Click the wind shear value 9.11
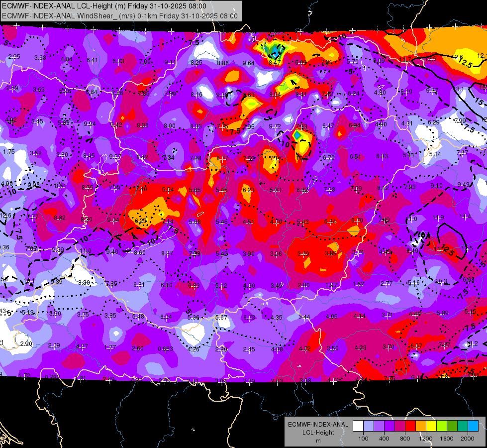This screenshot has width=487, height=448. pos(170,62)
